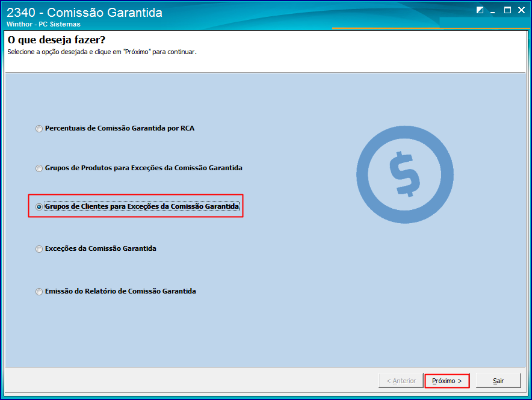Image resolution: width=532 pixels, height=400 pixels.
Task: Select Exceções da Comissão Garantida radio
Action: [96, 249]
